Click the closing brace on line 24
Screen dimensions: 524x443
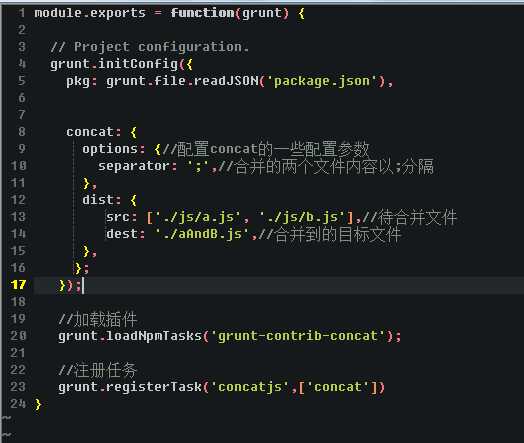[x=38, y=404]
